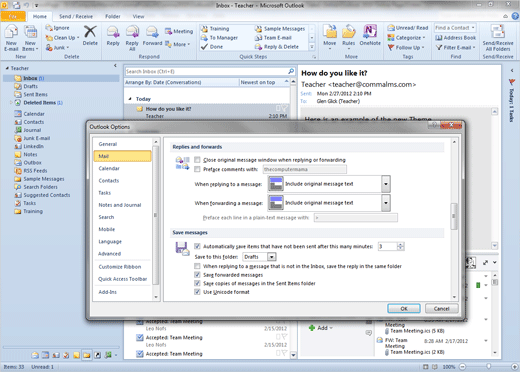Open the Categorize dropdown
The height and width of the screenshot is (372, 520).
pos(407,38)
